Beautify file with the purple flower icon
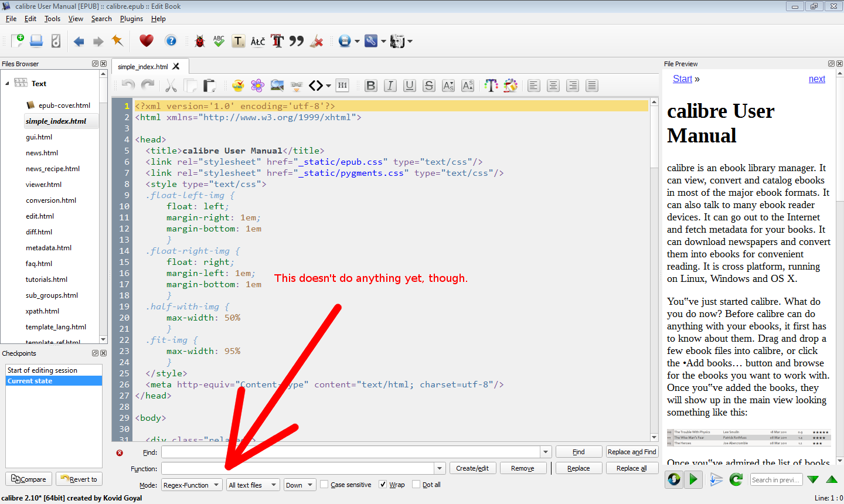Screen dimensions: 844x504 click(257, 86)
